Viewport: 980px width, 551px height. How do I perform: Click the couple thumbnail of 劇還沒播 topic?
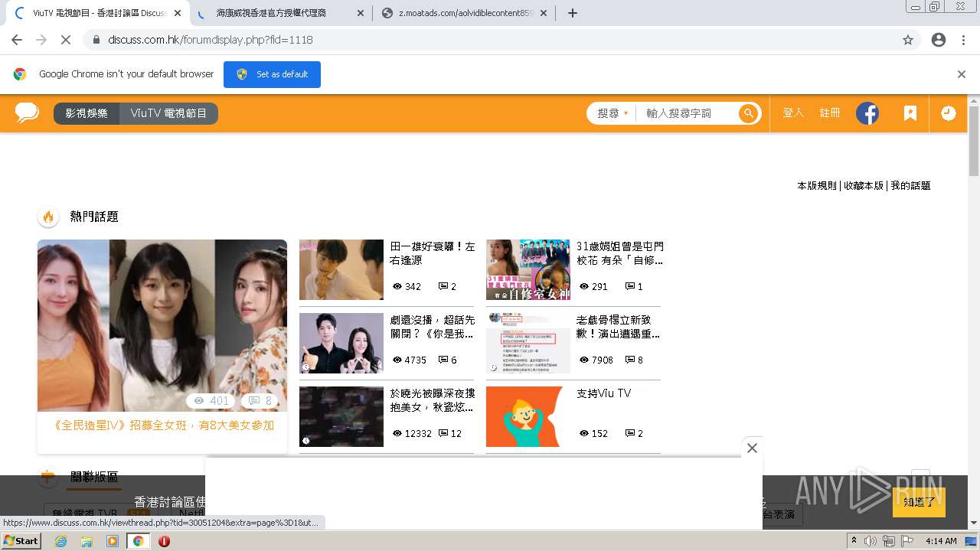341,343
